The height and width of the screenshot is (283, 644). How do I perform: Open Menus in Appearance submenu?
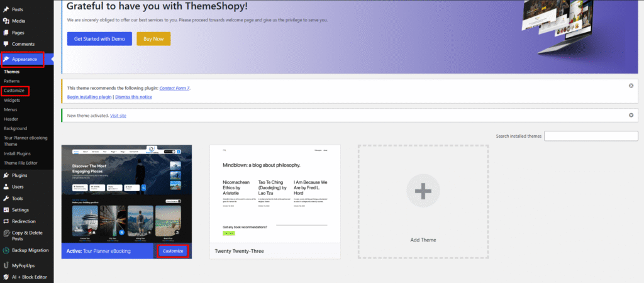click(x=11, y=109)
